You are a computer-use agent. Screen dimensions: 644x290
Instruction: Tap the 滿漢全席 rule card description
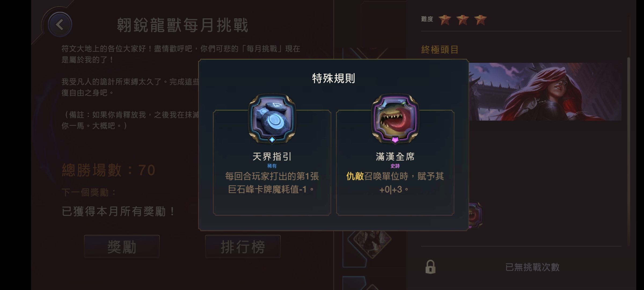pos(395,183)
